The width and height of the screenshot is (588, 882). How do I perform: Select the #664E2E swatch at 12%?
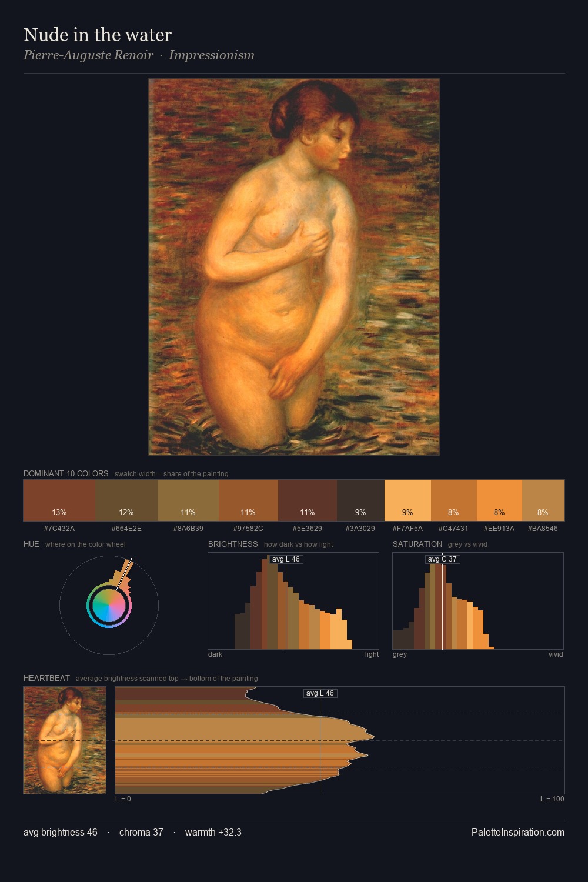click(126, 500)
